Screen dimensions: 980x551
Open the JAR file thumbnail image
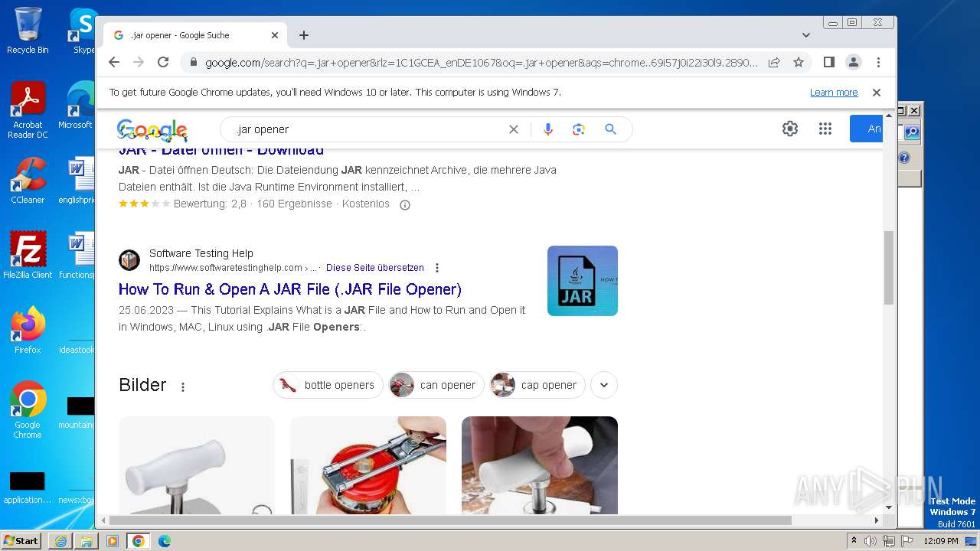[583, 281]
